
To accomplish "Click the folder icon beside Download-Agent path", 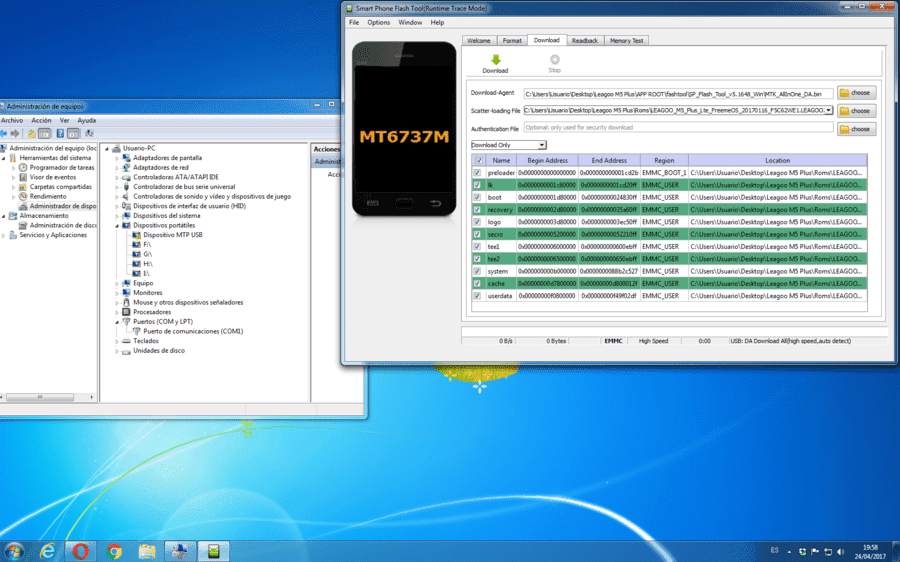I will click(x=844, y=93).
